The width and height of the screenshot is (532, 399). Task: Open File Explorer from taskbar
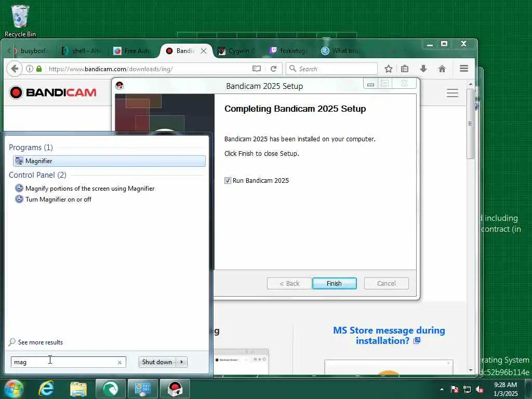point(78,389)
